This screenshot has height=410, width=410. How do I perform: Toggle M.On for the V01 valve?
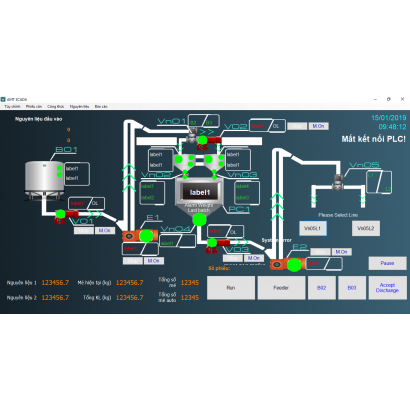point(105,230)
